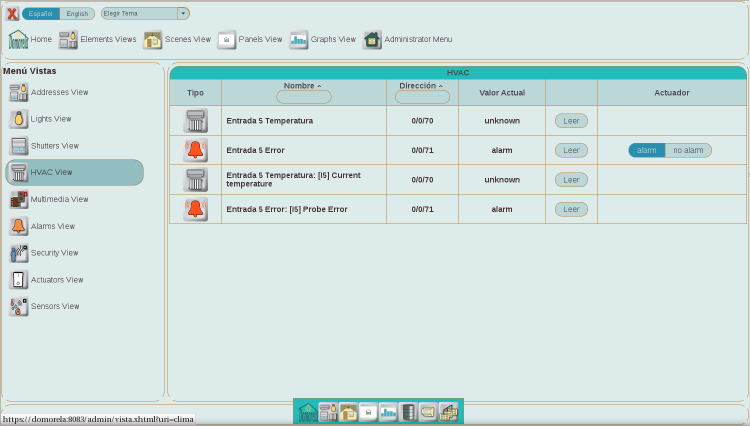Screen dimensions: 750x426
Task: Open Administrator Menu icon
Action: pyautogui.click(x=372, y=40)
